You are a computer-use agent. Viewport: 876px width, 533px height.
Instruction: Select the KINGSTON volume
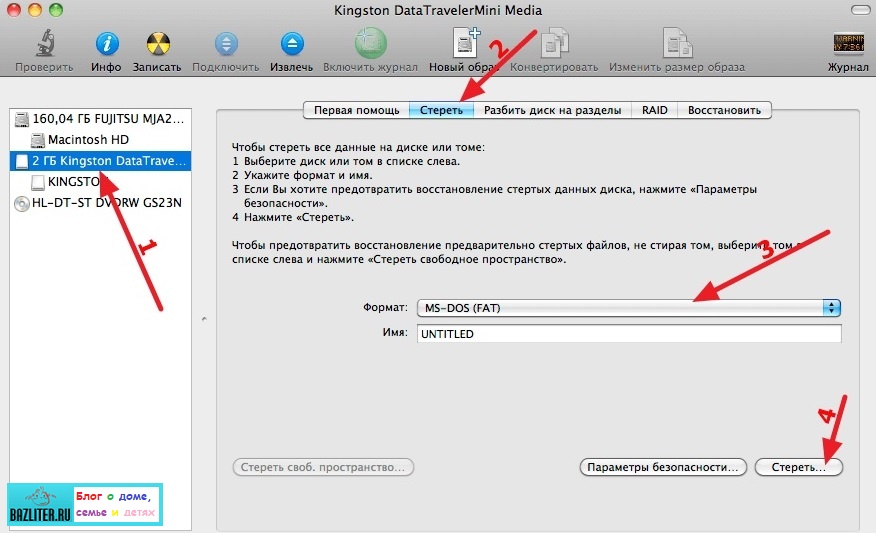tap(101, 182)
